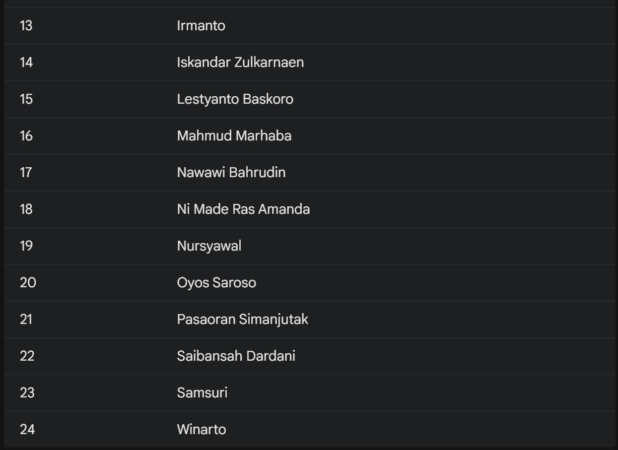Select the Saibansah Dardani entry
The image size is (618, 450).
(236, 356)
